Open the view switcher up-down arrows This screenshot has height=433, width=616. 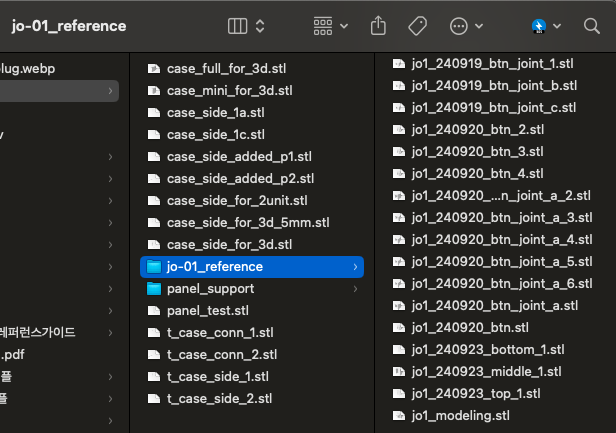260,26
